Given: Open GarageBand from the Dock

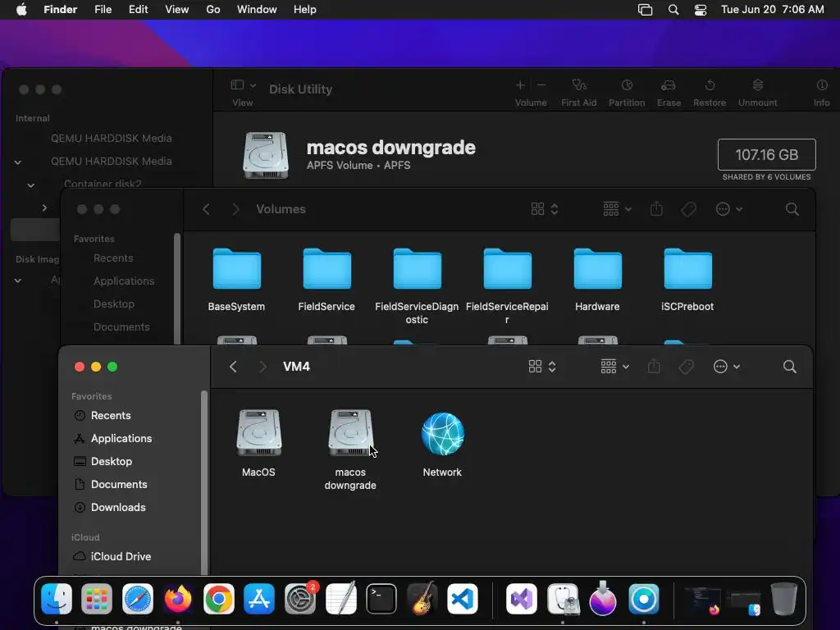Looking at the screenshot, I should pyautogui.click(x=422, y=598).
